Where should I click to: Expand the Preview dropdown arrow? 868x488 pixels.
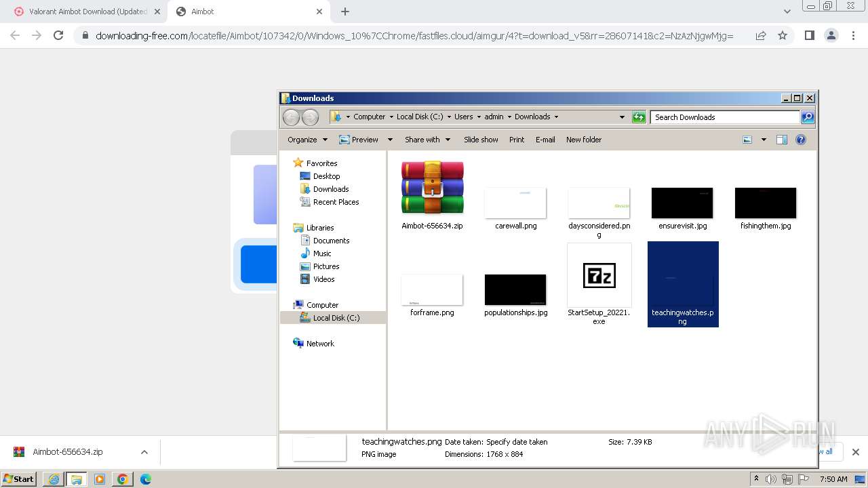pyautogui.click(x=390, y=140)
